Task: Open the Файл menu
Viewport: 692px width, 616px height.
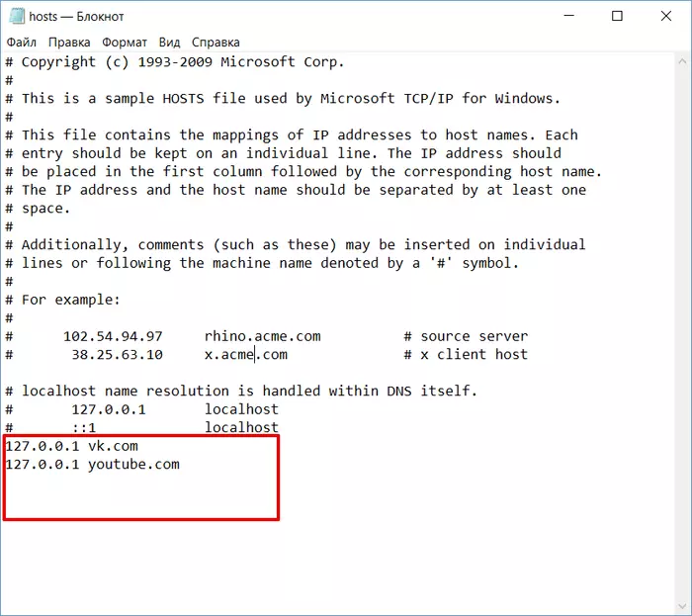Action: 21,43
